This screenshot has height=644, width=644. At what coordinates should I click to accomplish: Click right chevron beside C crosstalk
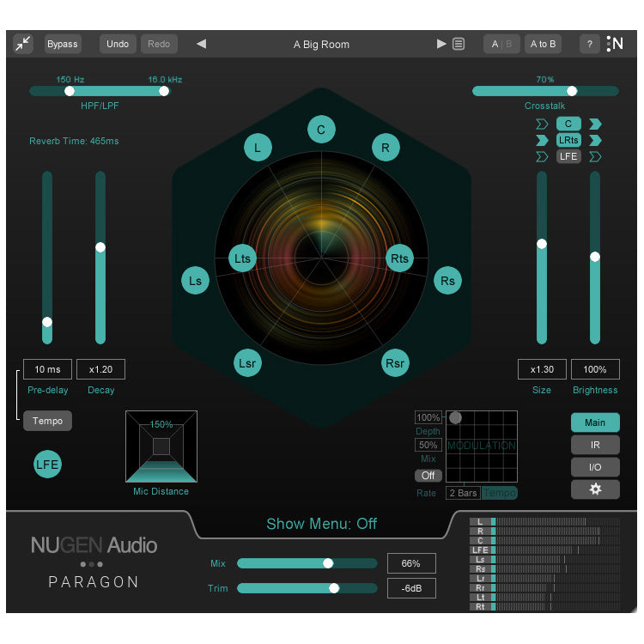595,124
